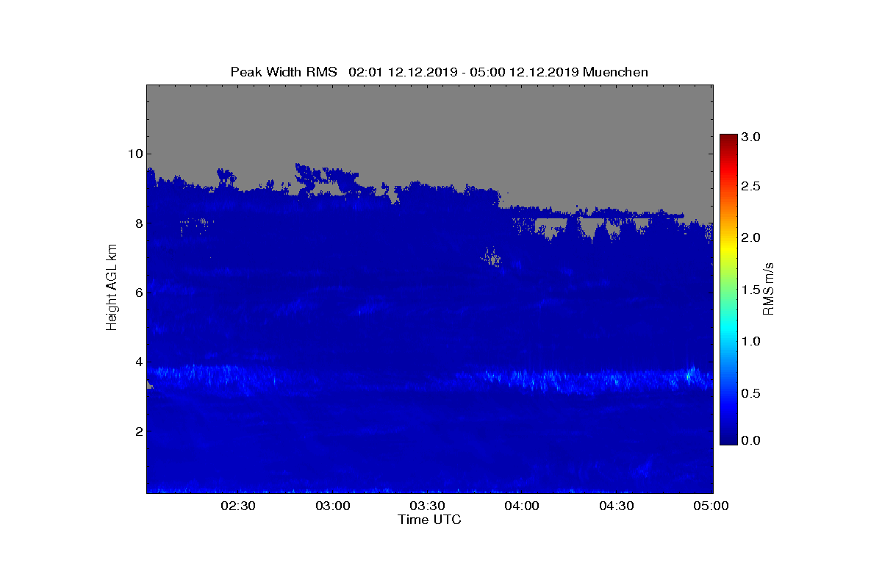The image size is (882, 588).
Task: Click the dark red top of the colorbar
Action: coord(728,140)
